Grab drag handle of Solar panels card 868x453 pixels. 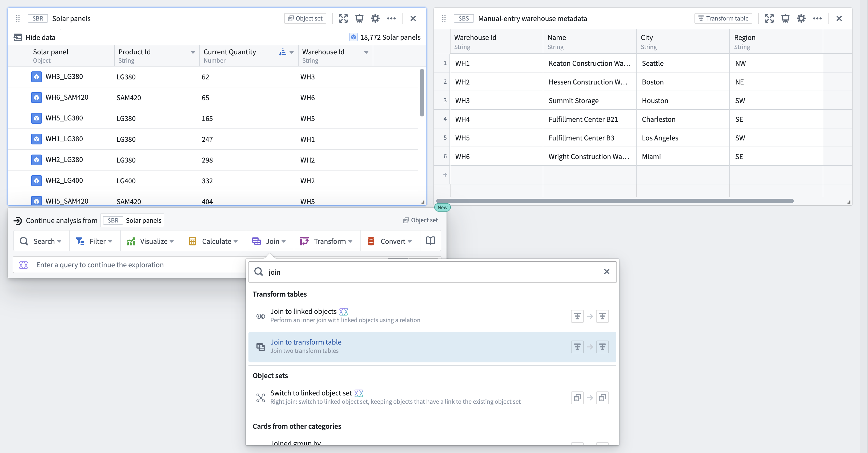coord(18,19)
